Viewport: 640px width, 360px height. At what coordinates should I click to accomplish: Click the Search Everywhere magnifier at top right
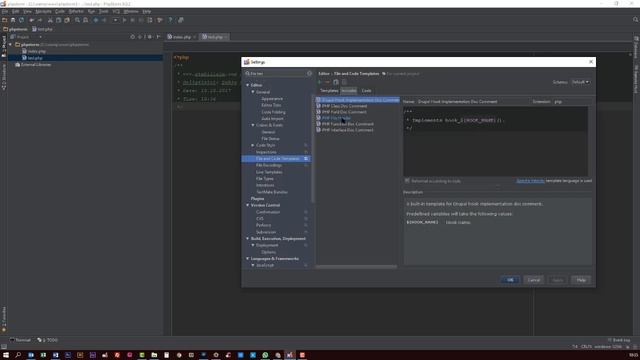pyautogui.click(x=636, y=20)
